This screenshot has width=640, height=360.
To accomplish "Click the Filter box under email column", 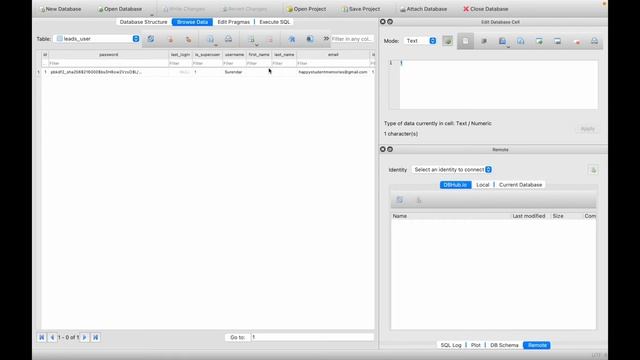I will [x=333, y=63].
